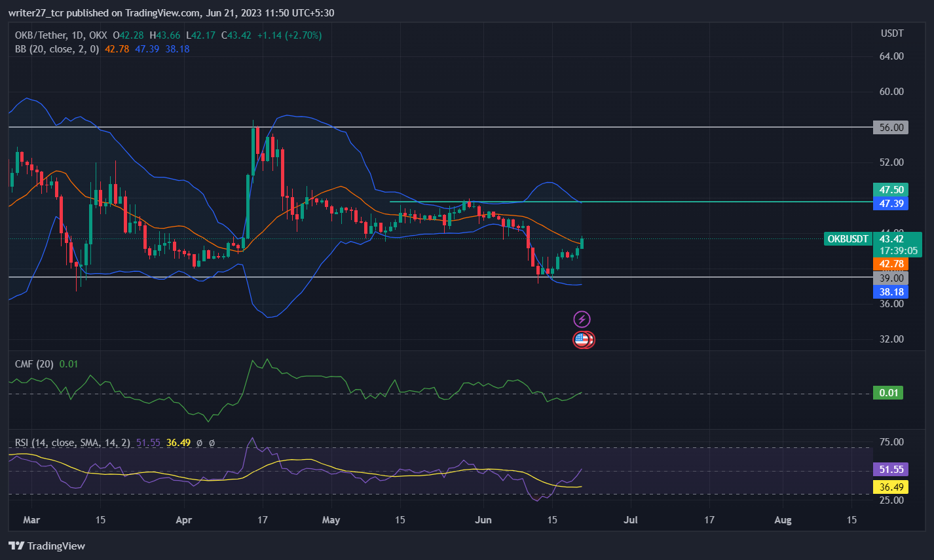
Task: Click the Jul label on the time axis
Action: click(x=631, y=520)
